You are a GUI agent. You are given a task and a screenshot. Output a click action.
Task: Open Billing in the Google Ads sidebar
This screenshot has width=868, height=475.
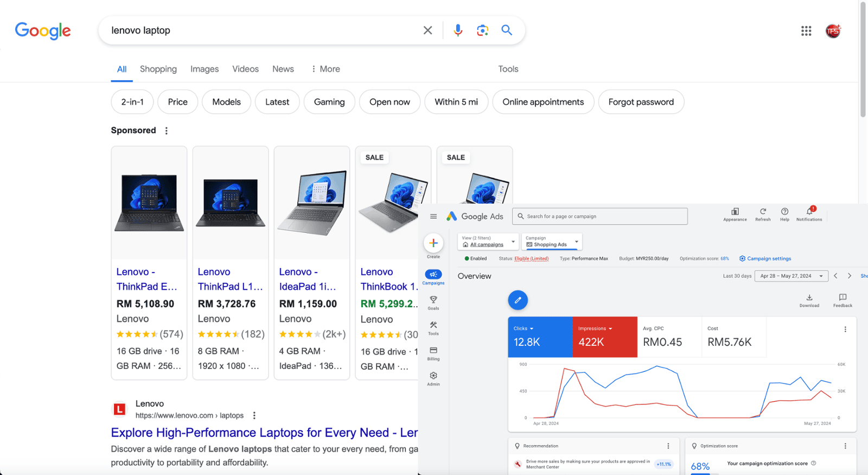click(x=433, y=353)
